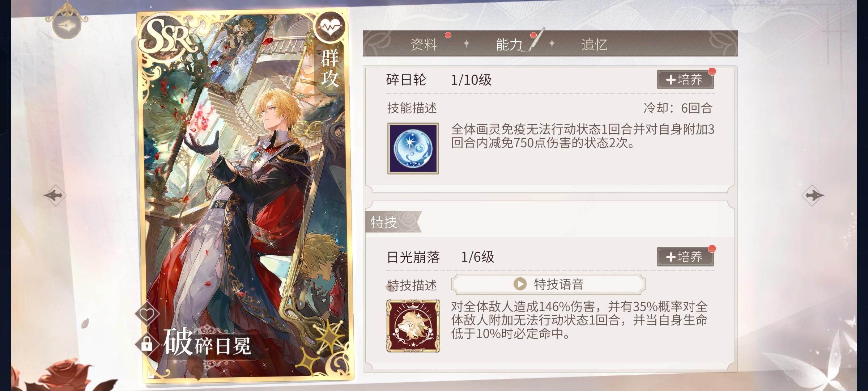The image size is (868, 391).
Task: Select the 能力 tab
Action: 509,45
